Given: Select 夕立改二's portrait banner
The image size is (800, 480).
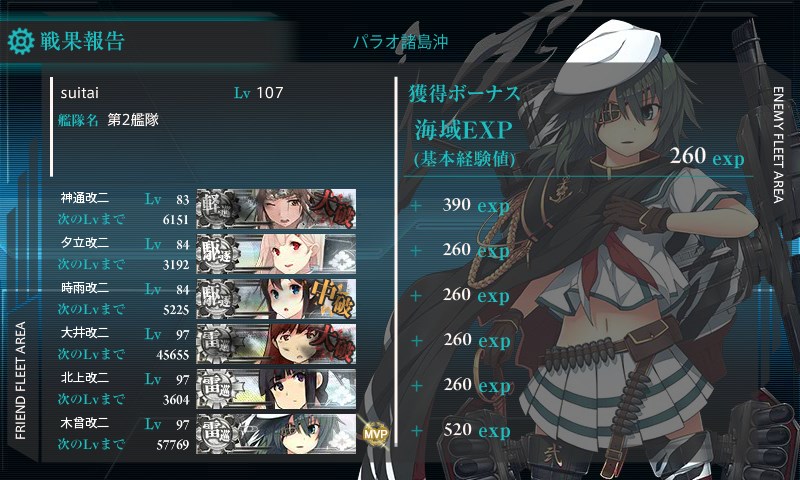Looking at the screenshot, I should coord(276,254).
